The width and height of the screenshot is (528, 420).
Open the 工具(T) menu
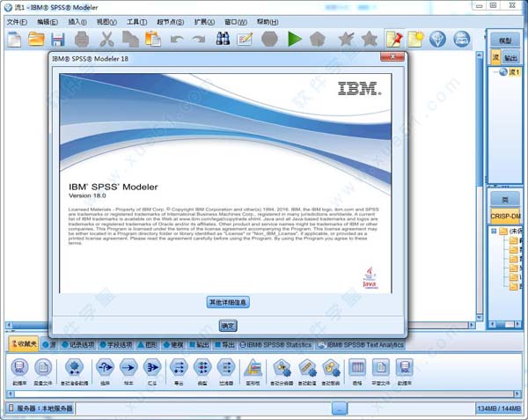pyautogui.click(x=136, y=22)
